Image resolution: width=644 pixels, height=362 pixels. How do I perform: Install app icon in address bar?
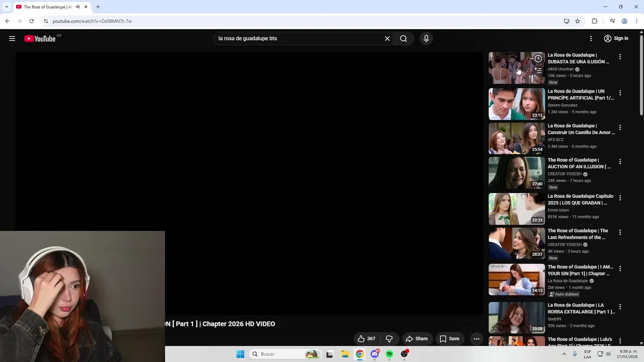tap(567, 21)
